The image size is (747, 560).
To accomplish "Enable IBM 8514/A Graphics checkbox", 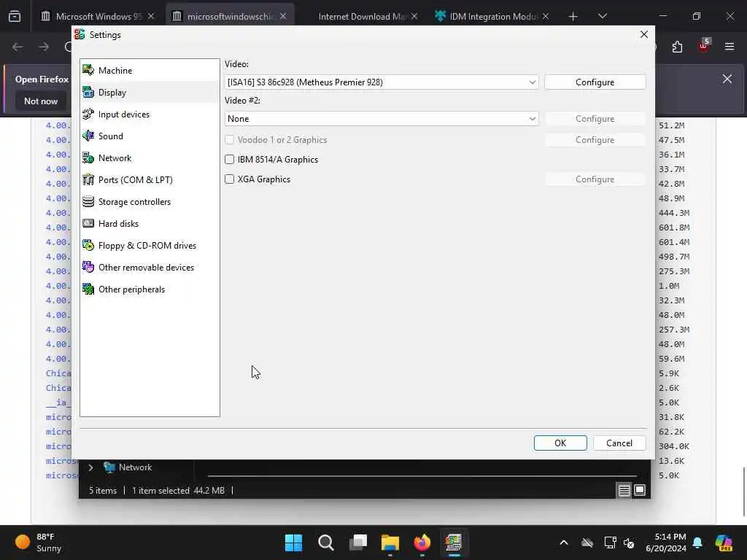I will click(x=230, y=160).
